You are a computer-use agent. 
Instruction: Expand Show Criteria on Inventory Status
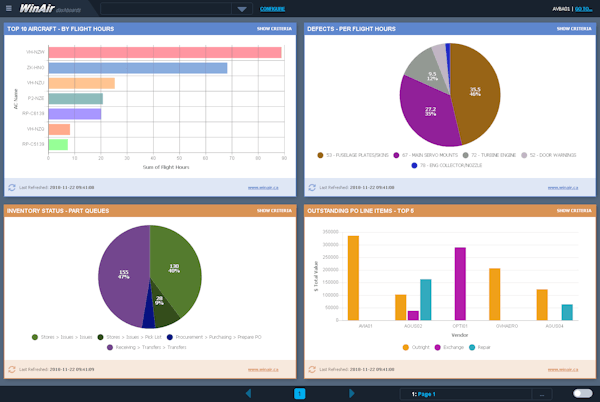[274, 211]
